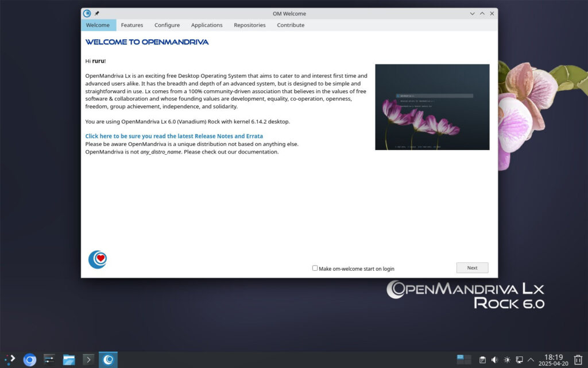Open the Repositories tab
The width and height of the screenshot is (588, 368).
click(x=250, y=25)
